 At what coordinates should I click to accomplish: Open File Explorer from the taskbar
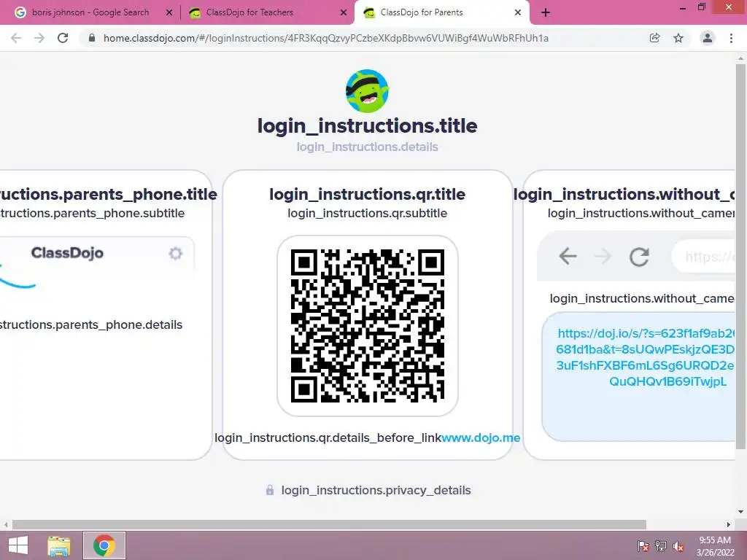coord(59,545)
